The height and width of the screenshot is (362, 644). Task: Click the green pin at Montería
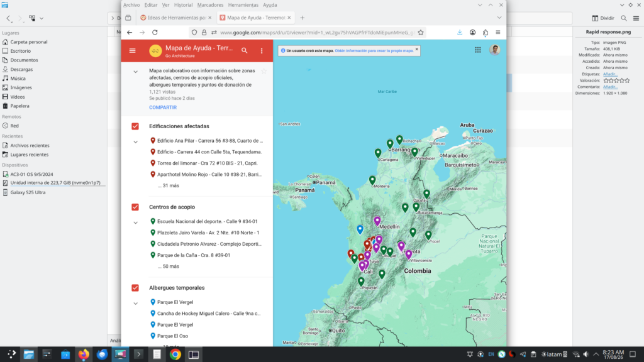[372, 180]
